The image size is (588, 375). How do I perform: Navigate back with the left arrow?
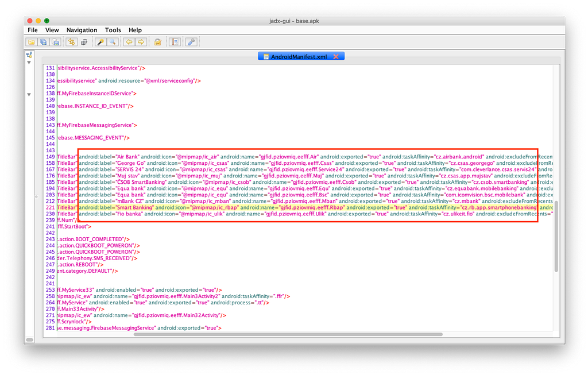pyautogui.click(x=129, y=42)
